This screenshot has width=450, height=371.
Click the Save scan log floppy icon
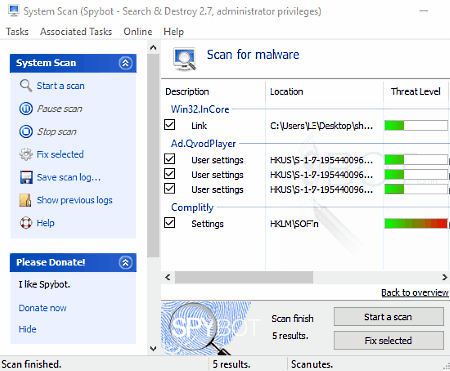coord(26,177)
